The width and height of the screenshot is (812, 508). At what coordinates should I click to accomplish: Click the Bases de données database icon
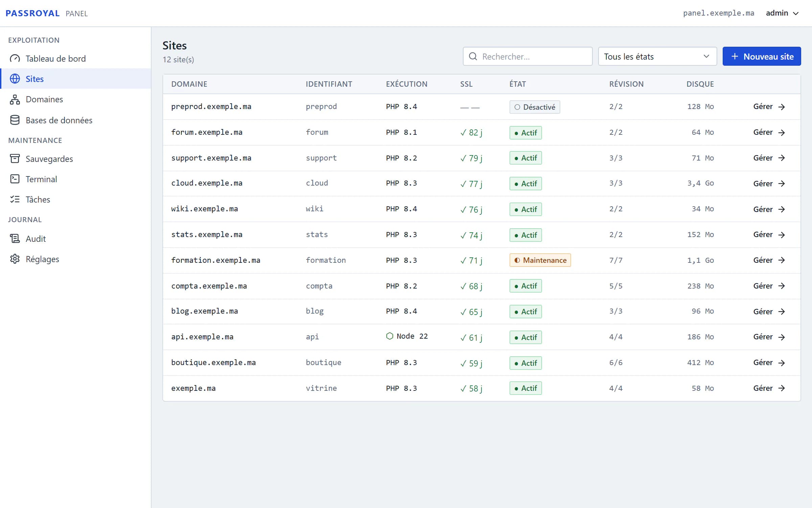coord(15,120)
